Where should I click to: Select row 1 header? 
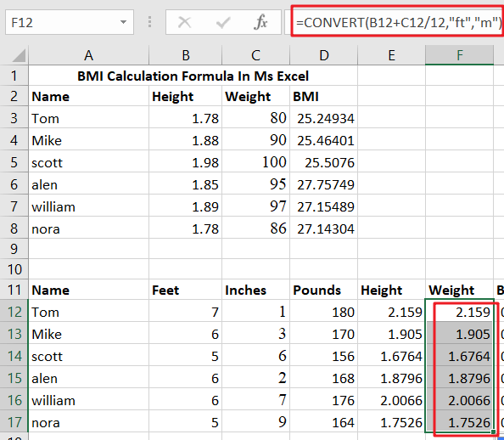click(14, 76)
